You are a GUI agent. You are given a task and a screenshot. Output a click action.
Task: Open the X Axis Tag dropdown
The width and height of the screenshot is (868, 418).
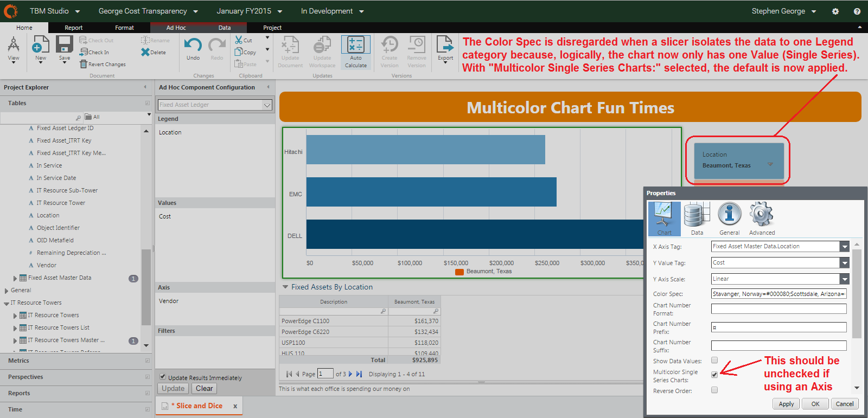[x=844, y=247]
